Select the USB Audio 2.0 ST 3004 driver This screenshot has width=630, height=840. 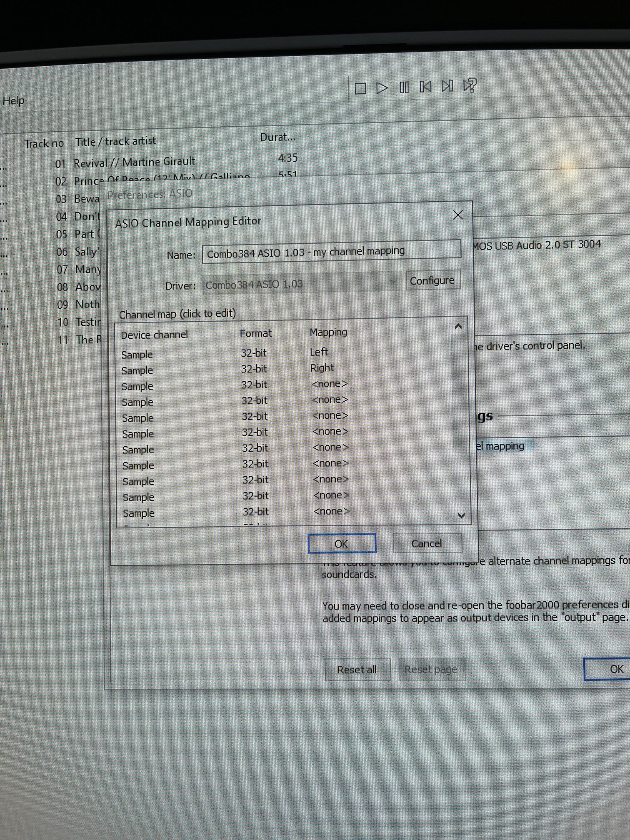pos(537,245)
